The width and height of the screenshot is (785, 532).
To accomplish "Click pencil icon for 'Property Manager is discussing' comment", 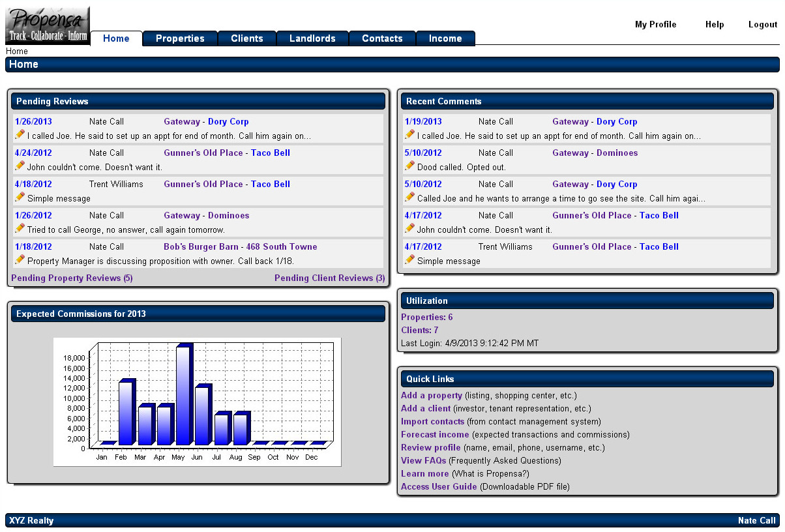I will tap(20, 259).
